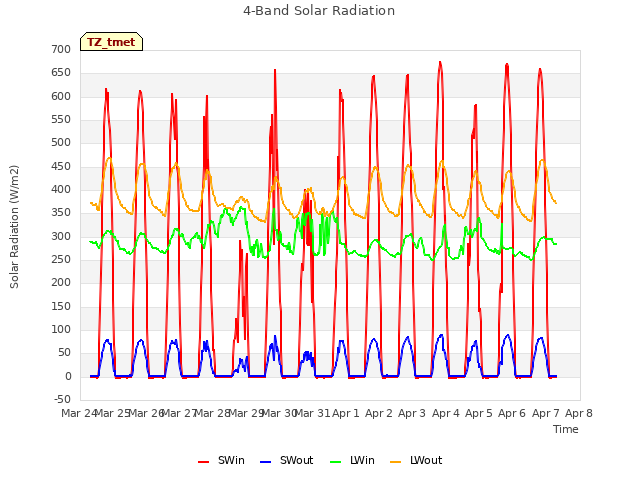640x480 pixels.
Task: Click the -50 y-axis tick label
Action: pyautogui.click(x=62, y=399)
